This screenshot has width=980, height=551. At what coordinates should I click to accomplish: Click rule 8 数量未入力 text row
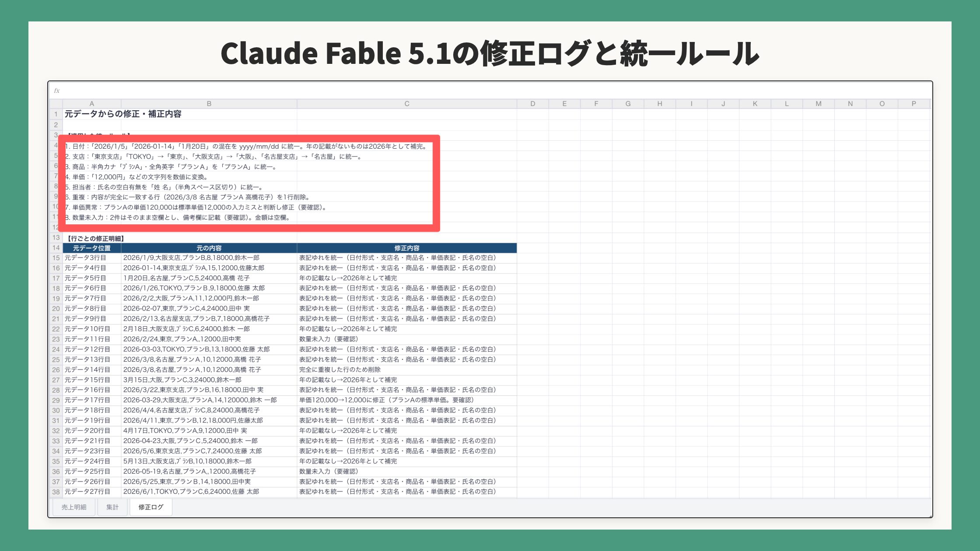point(178,218)
